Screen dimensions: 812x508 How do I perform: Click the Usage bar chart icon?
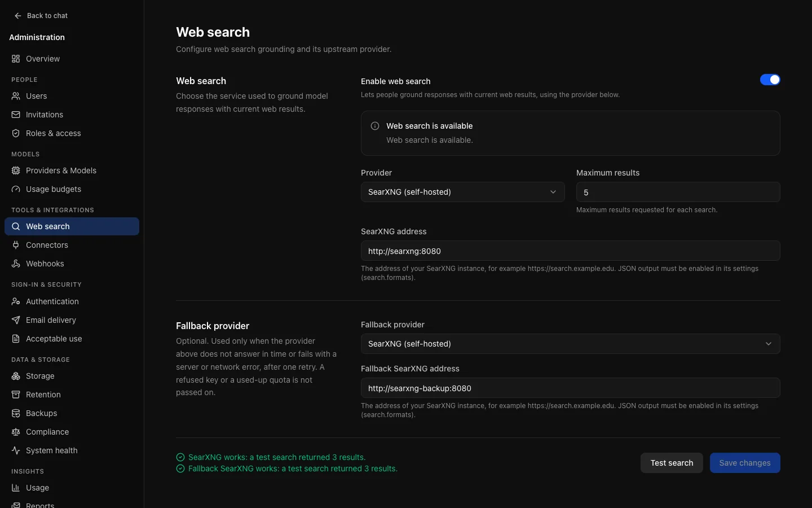pyautogui.click(x=16, y=488)
